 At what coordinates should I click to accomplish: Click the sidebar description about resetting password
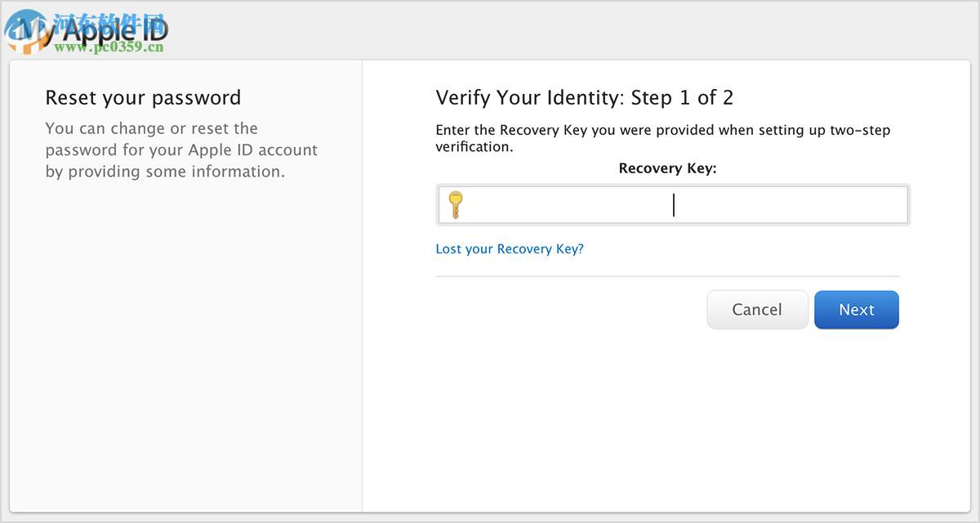click(181, 150)
